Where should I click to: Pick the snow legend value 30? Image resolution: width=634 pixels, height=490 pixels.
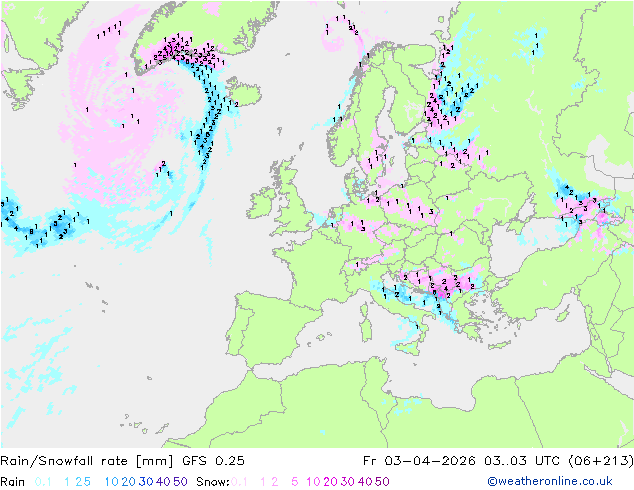pos(348,482)
